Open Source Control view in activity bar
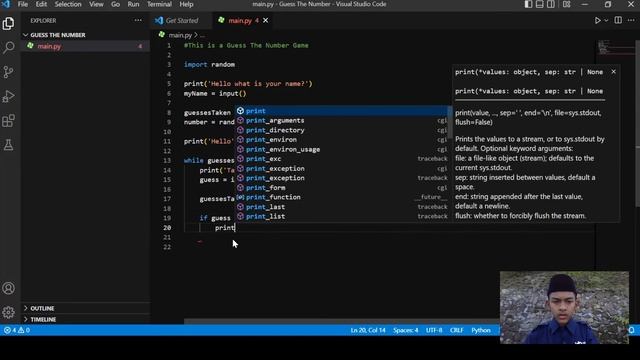This screenshot has width=640, height=360. tap(8, 72)
